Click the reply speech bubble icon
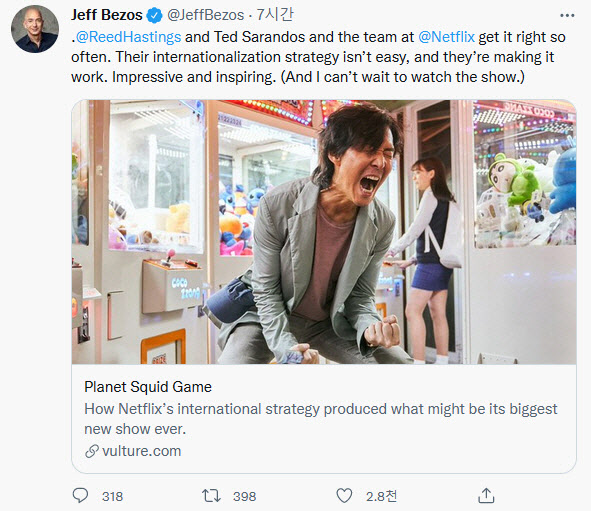The image size is (591, 511). [80, 496]
